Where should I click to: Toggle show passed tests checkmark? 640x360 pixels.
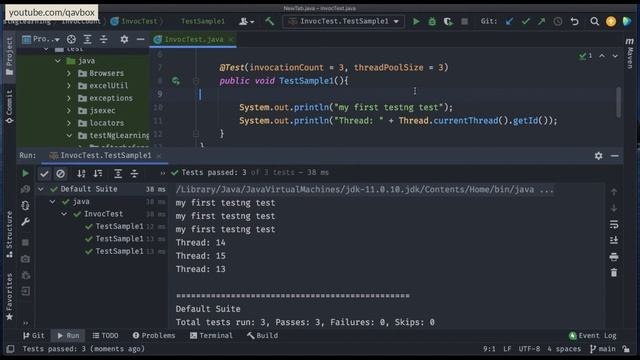tap(44, 173)
